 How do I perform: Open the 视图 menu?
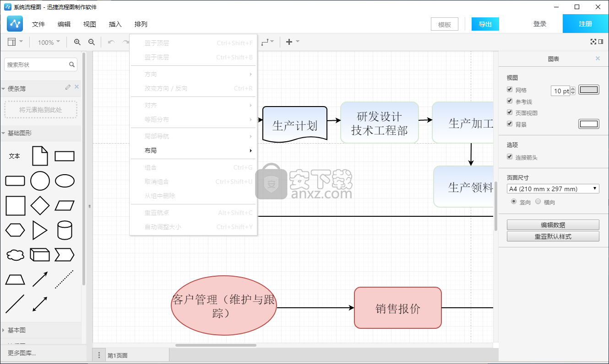(x=90, y=24)
